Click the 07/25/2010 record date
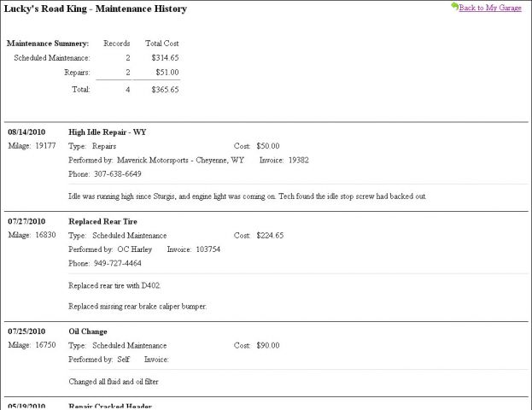Image resolution: width=532 pixels, height=410 pixels. click(x=26, y=331)
